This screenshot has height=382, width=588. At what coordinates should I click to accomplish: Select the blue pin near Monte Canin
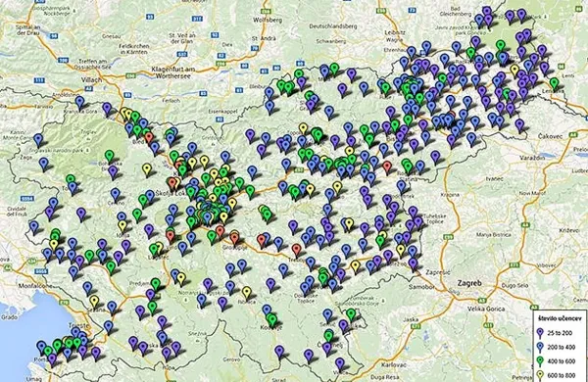click(x=38, y=140)
